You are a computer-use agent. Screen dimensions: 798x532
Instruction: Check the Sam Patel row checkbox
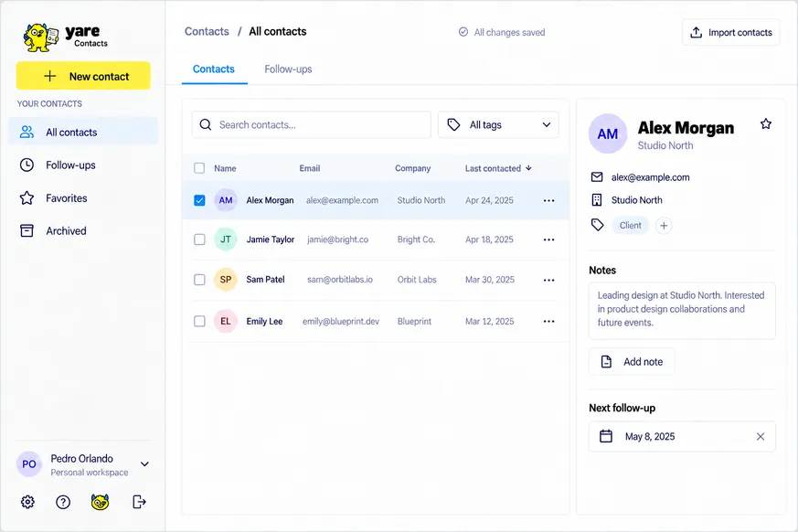click(199, 280)
